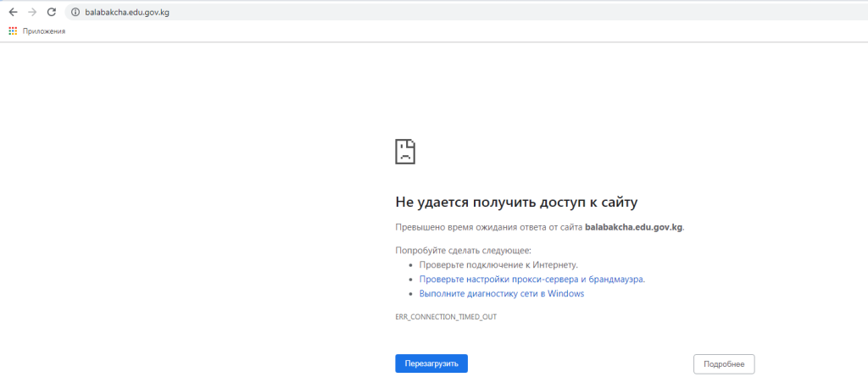Run the Windows network diagnostics link
Viewport: 868px width, 377px height.
501,294
